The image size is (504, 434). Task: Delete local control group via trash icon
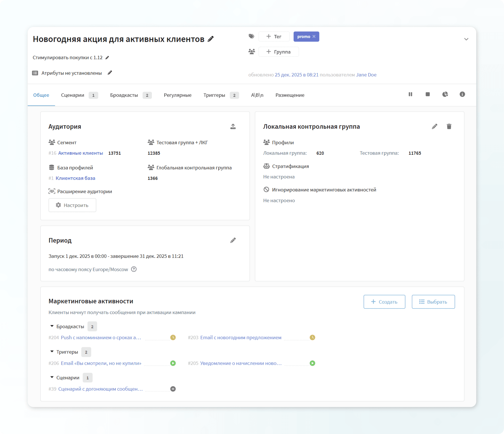[x=449, y=126]
